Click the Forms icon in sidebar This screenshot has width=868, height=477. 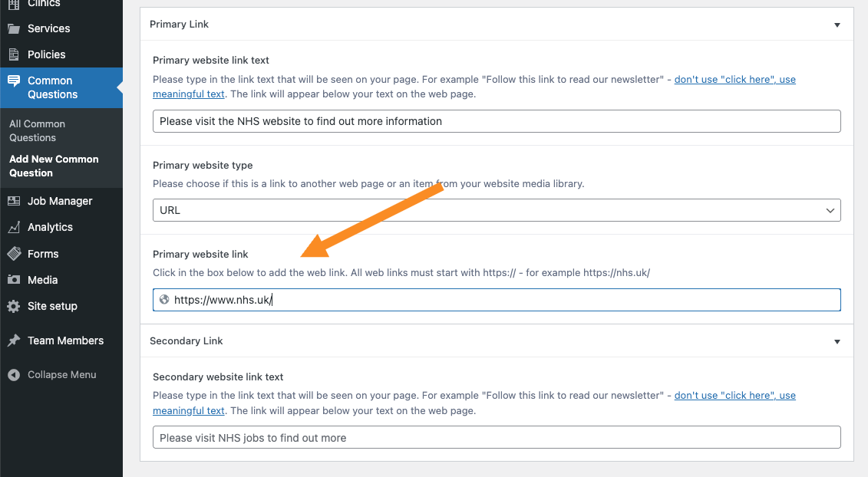click(x=14, y=253)
